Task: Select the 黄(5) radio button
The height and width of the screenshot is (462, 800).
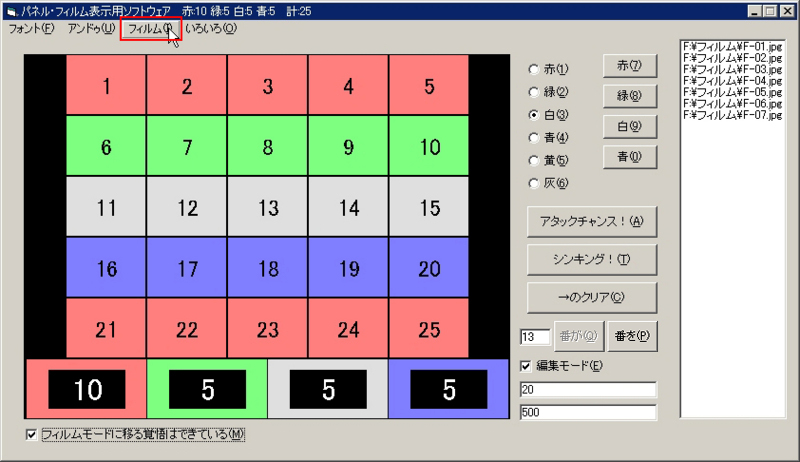Action: tap(549, 161)
